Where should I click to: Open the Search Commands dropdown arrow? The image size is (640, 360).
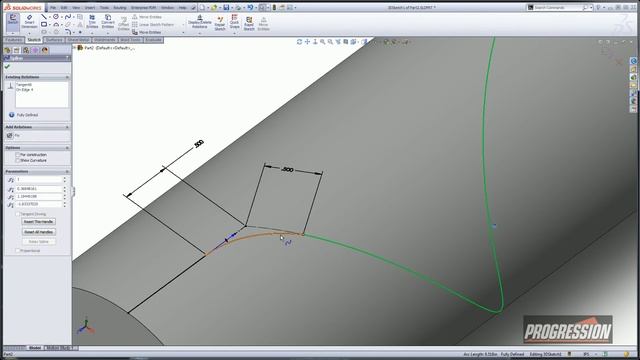[x=591, y=7]
